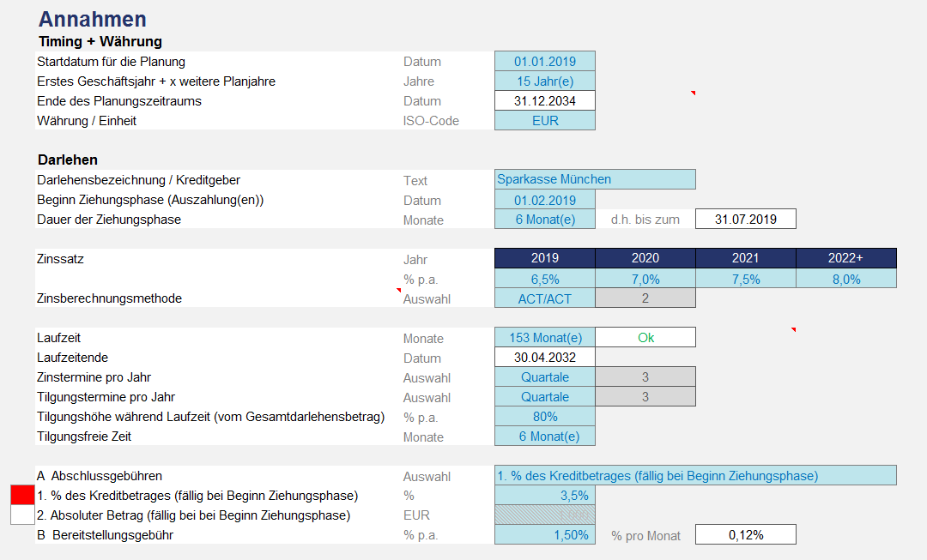
Task: Click the green Ok status cell
Action: [645, 338]
